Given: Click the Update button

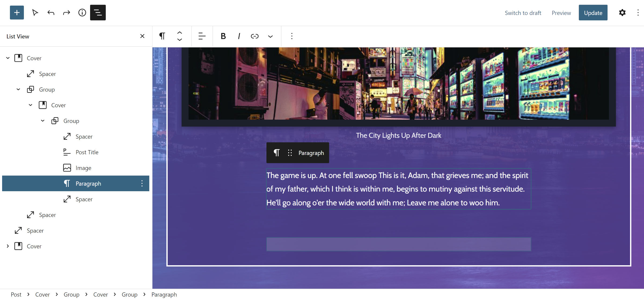Looking at the screenshot, I should pos(593,13).
